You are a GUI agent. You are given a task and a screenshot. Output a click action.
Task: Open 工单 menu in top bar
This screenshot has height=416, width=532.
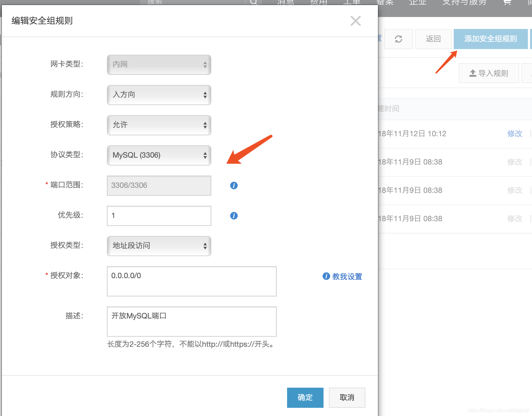click(x=352, y=3)
